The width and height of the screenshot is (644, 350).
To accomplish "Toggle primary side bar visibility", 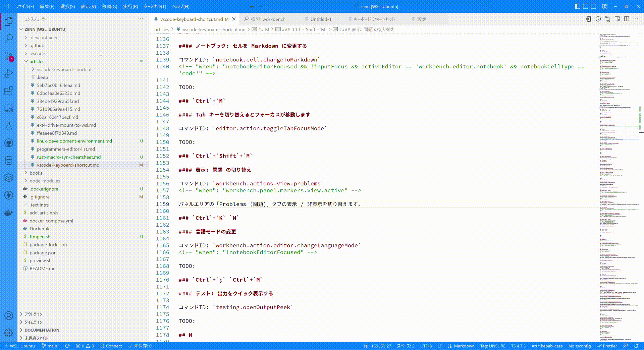I will (x=577, y=6).
